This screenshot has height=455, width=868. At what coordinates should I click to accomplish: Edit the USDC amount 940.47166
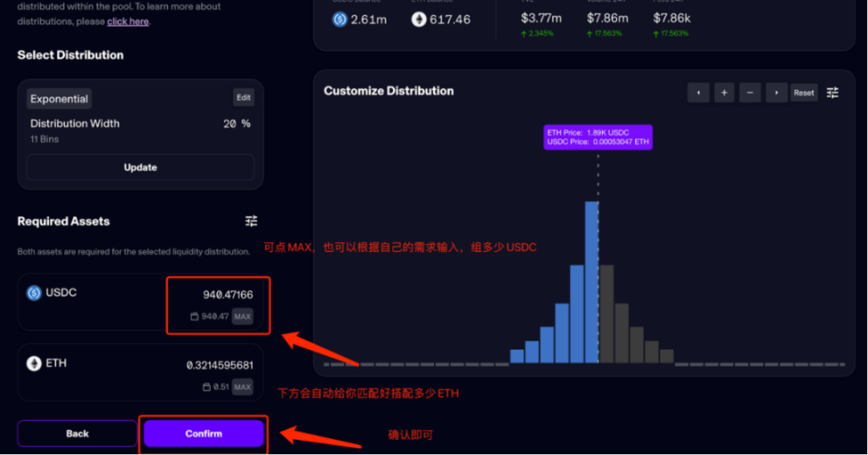[x=228, y=295]
